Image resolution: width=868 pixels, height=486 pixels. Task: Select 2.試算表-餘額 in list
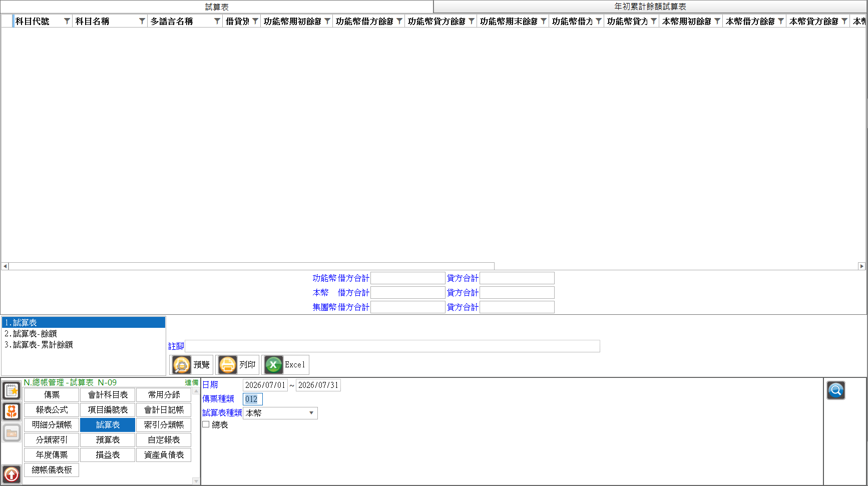coord(83,334)
